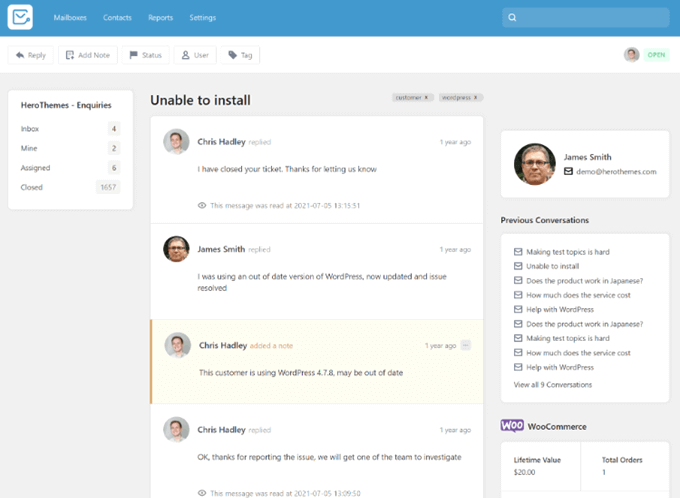Click the assigned agent avatar near OPEN badge
The image size is (680, 498).
[631, 55]
